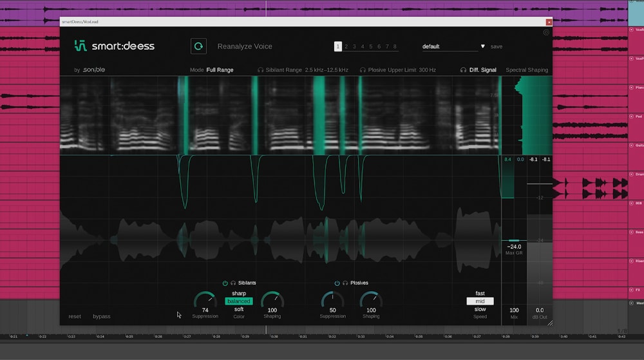Click the Reanalyze Voice circular arrow icon

tap(198, 46)
